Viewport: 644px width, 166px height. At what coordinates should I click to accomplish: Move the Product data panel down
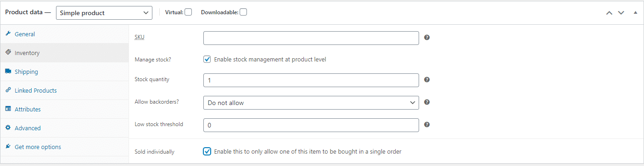621,13
